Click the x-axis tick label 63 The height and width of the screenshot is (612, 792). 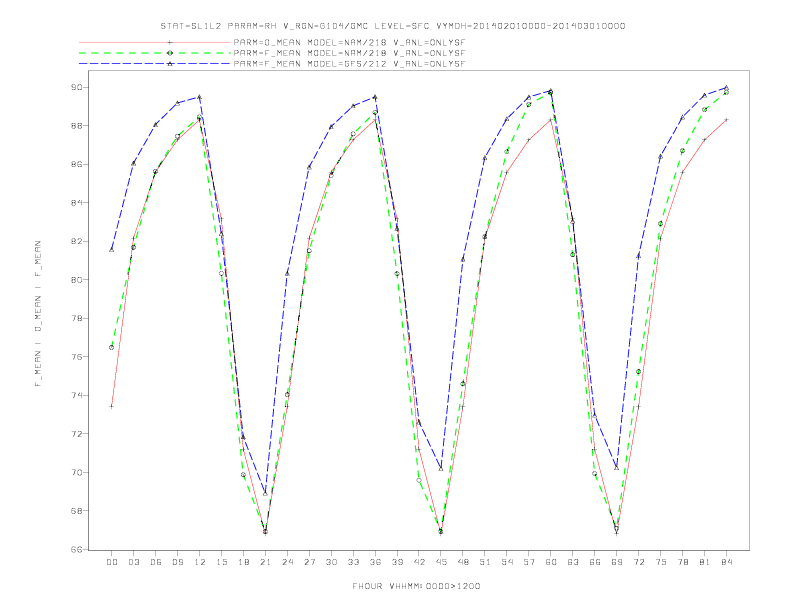[573, 562]
